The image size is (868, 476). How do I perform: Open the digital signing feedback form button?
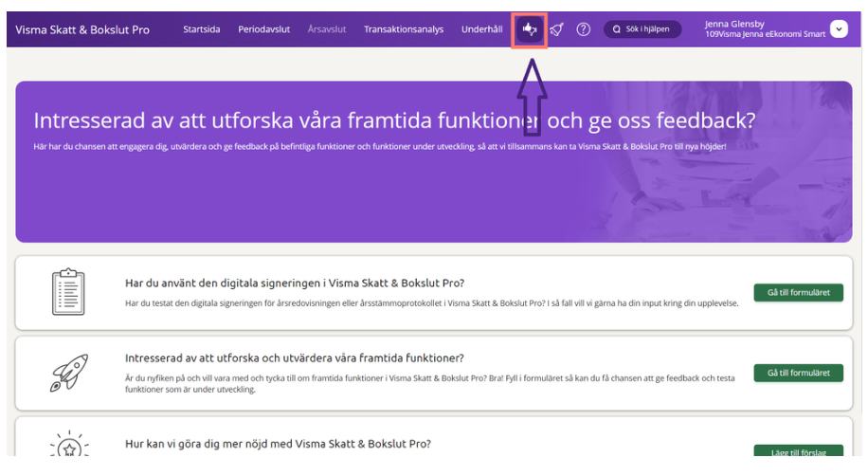click(798, 293)
